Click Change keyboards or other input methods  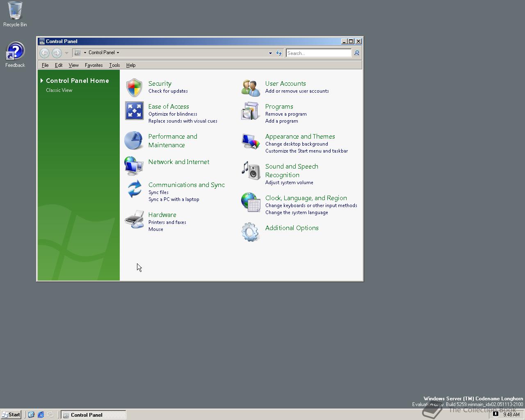point(311,205)
